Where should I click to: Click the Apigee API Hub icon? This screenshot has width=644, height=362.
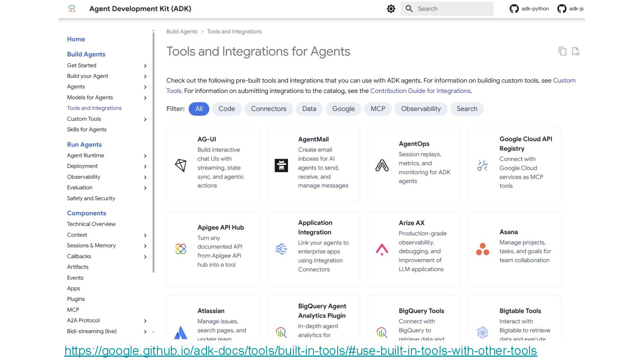tap(181, 249)
